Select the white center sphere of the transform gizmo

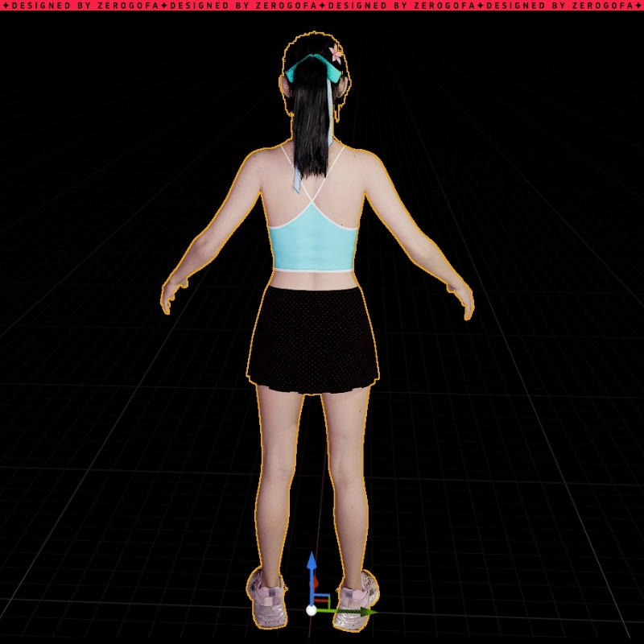click(312, 611)
